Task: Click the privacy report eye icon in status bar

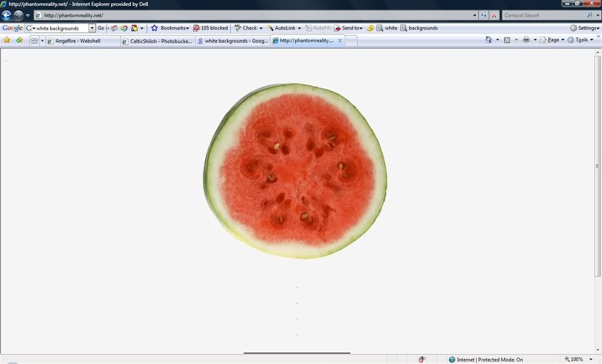Action: point(422,359)
